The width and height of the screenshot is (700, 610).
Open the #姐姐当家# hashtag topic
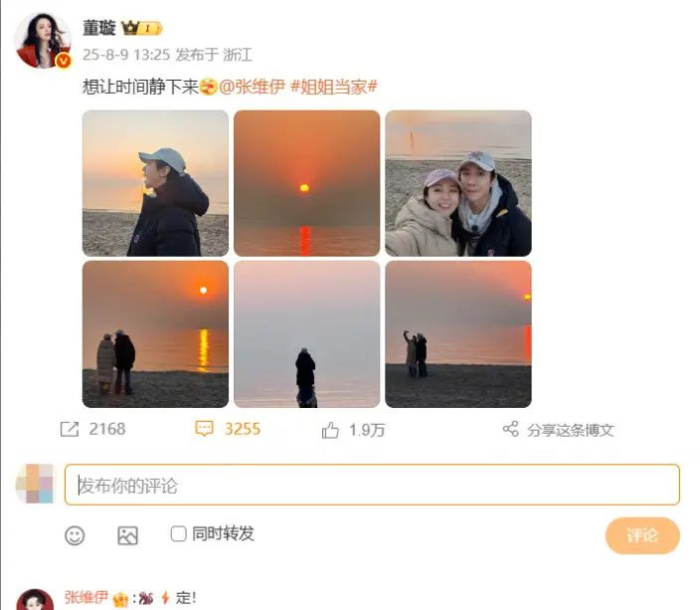pos(334,87)
